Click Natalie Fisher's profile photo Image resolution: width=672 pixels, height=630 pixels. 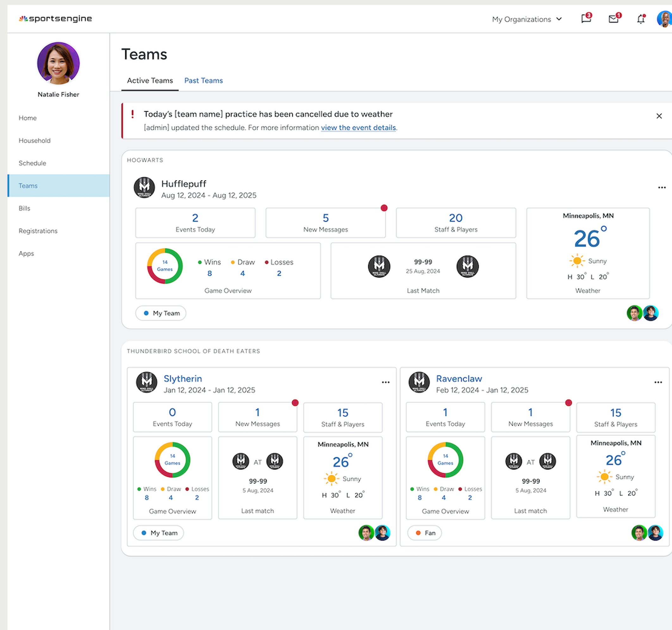[x=58, y=63]
